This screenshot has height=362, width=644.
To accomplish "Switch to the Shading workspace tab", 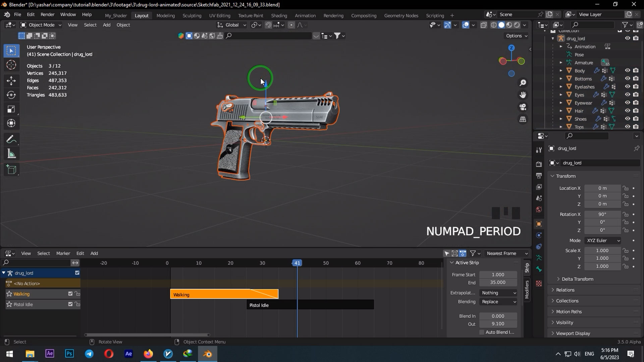I will point(279,15).
